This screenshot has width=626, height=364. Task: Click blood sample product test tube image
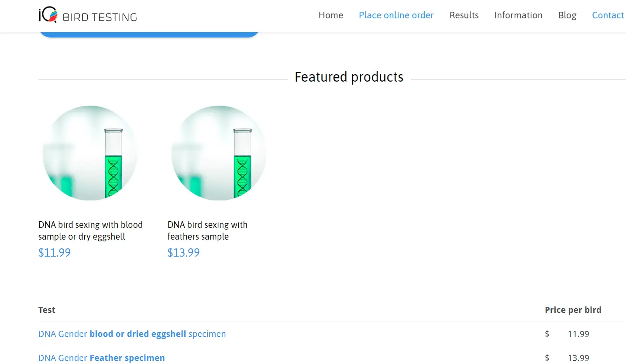pyautogui.click(x=90, y=153)
